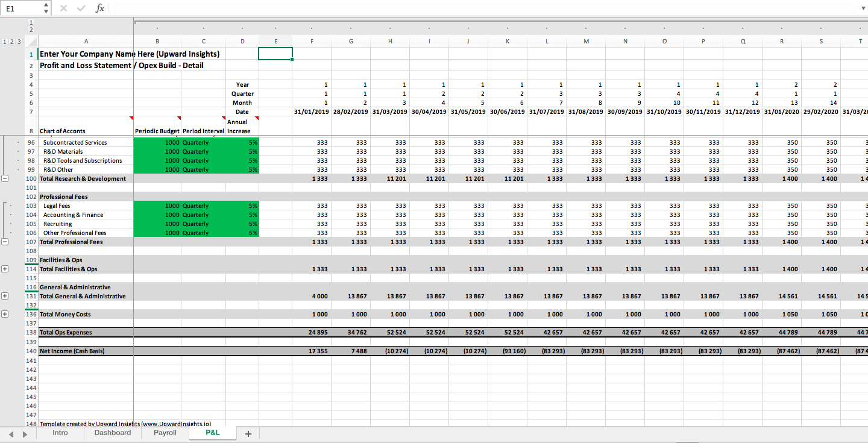The width and height of the screenshot is (868, 443).
Task: Go to the Intro sheet tab
Action: pos(60,433)
